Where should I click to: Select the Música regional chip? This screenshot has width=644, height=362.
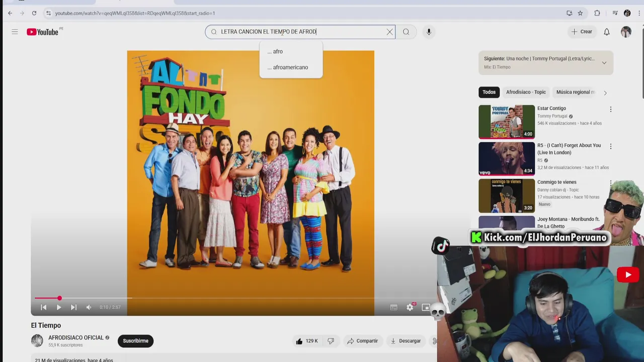(575, 92)
